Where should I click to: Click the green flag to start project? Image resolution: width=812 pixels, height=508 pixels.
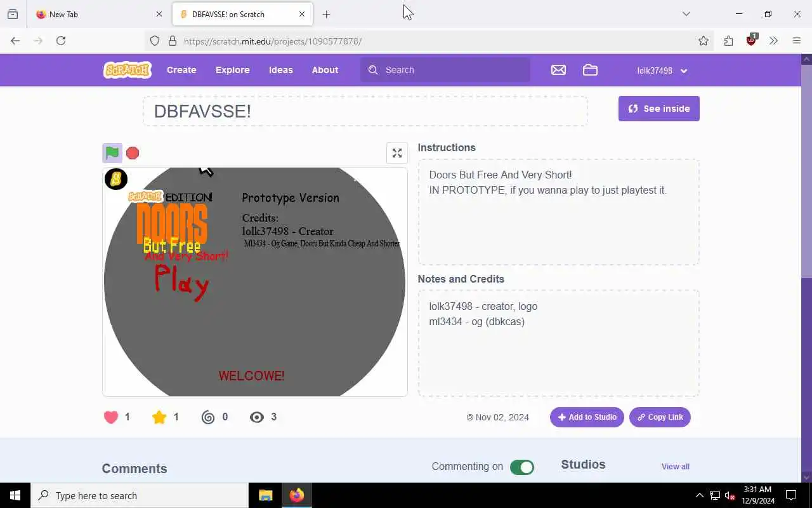coord(112,153)
